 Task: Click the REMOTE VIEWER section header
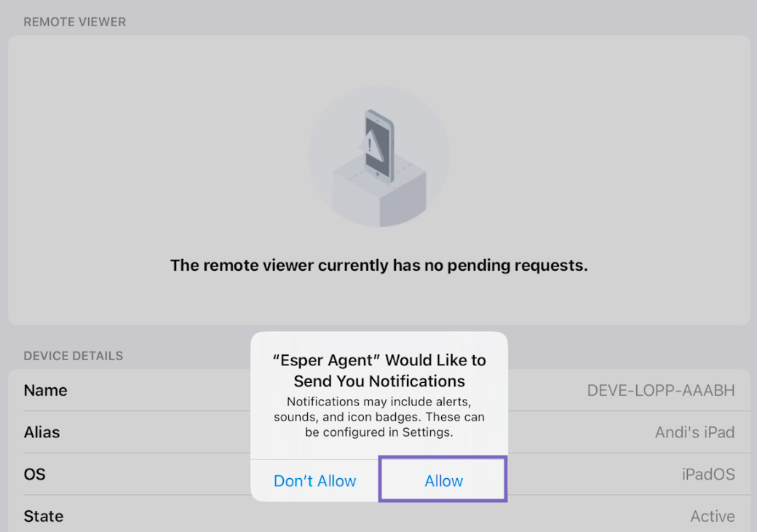click(x=75, y=23)
